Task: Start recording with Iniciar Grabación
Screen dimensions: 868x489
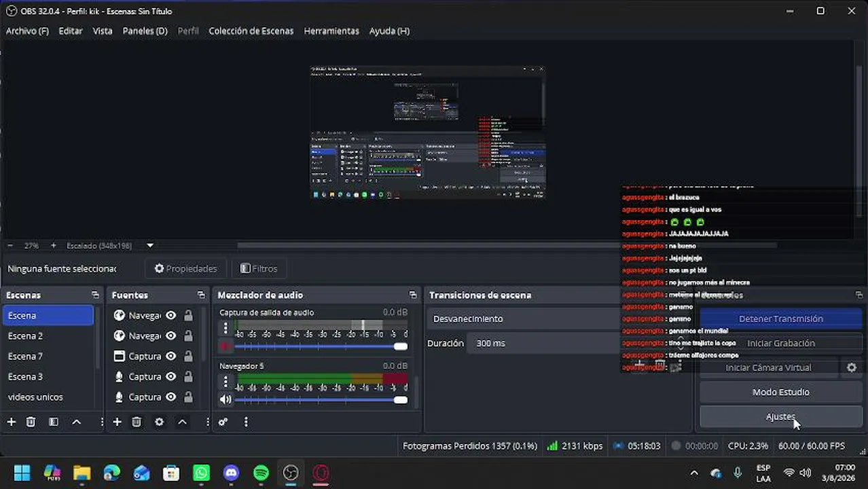Action: pyautogui.click(x=781, y=343)
